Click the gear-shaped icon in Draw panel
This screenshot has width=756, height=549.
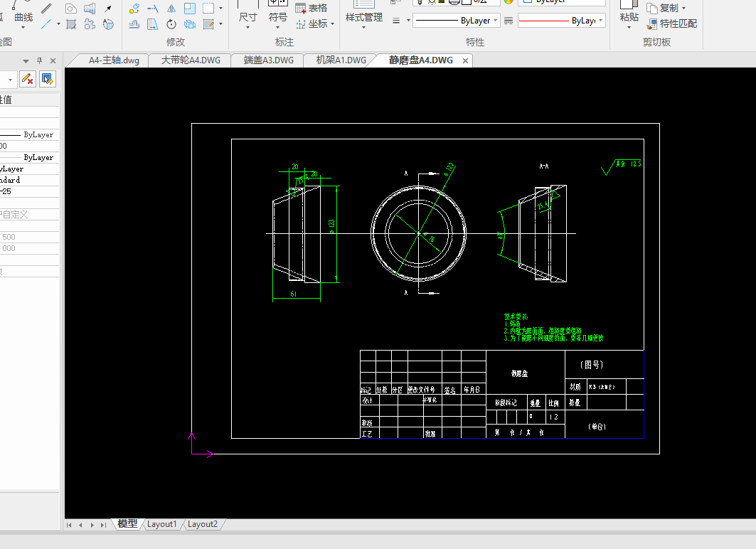coord(90,25)
